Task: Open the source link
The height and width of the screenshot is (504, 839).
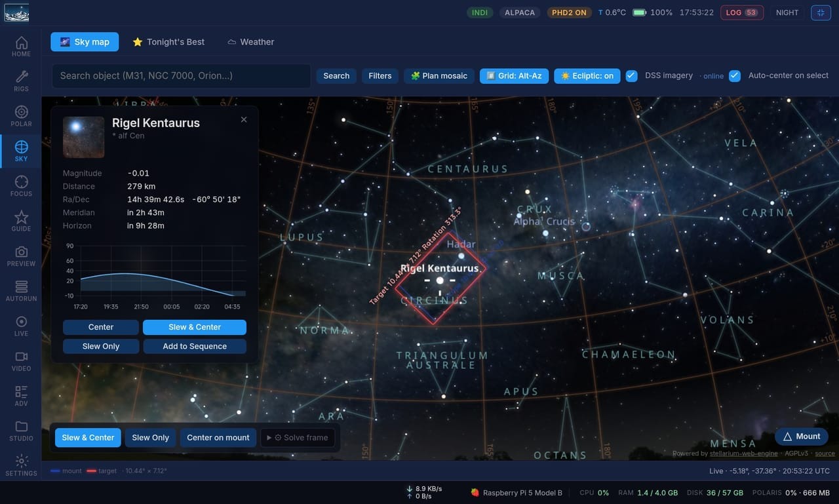Action: [x=825, y=454]
